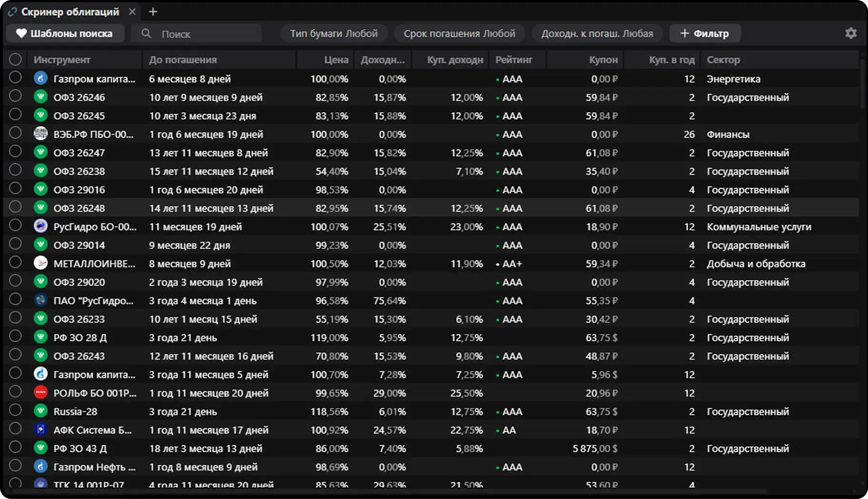Screen dimensions: 868x499
Task: Open the Тип бумаги Любой filter dropdown
Action: (x=334, y=33)
